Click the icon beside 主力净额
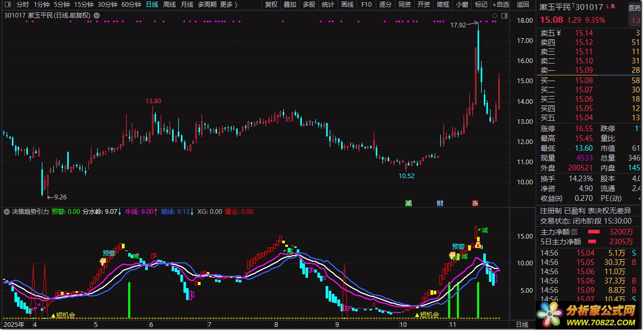 point(574,231)
